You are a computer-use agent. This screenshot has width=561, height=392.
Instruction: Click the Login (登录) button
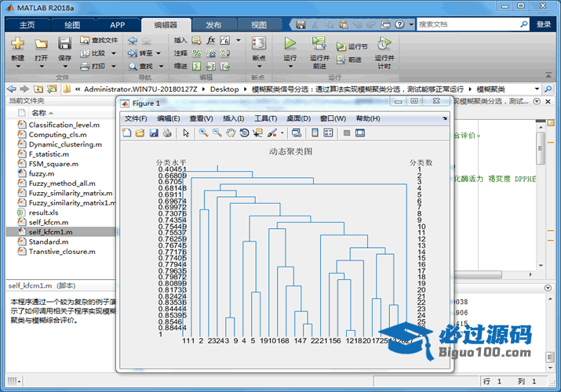[544, 24]
